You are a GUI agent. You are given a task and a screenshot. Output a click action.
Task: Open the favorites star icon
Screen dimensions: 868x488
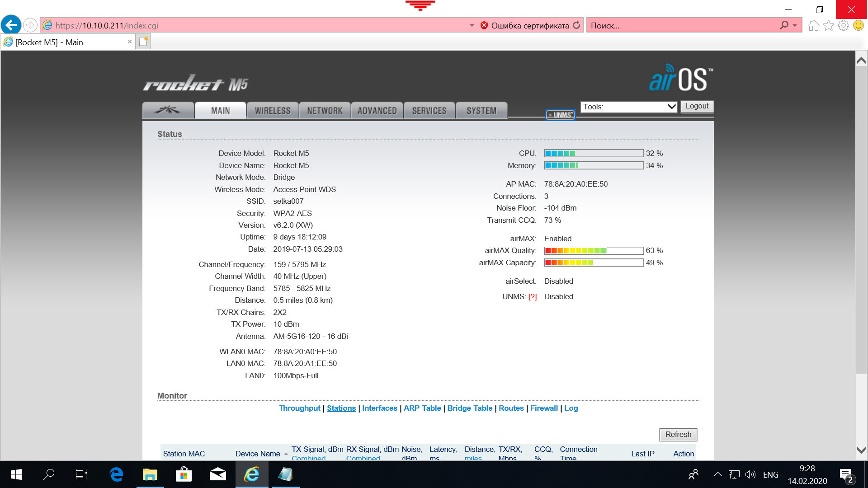828,25
